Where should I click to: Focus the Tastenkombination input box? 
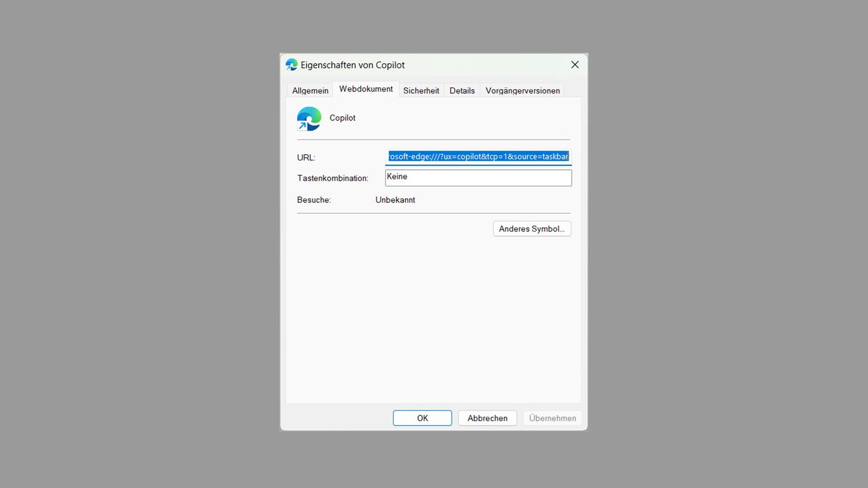click(x=478, y=178)
